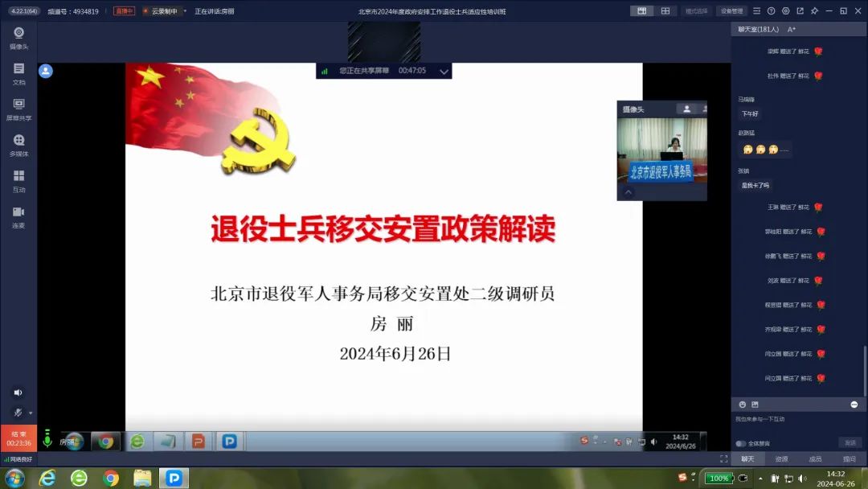
Task: Click the green microphone indicator
Action: pos(47,438)
